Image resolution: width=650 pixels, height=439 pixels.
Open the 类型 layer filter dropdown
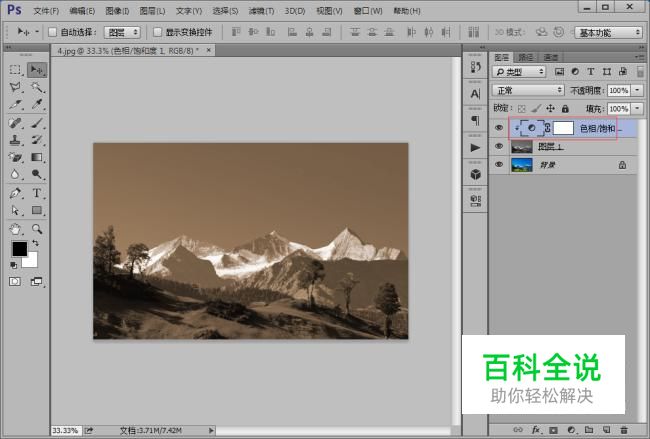click(x=519, y=72)
